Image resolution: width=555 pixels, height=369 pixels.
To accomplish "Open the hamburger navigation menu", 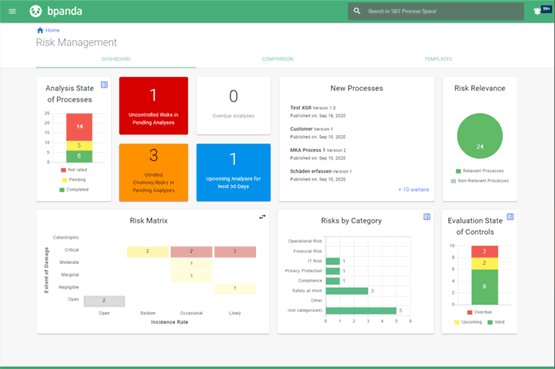I will tap(12, 11).
